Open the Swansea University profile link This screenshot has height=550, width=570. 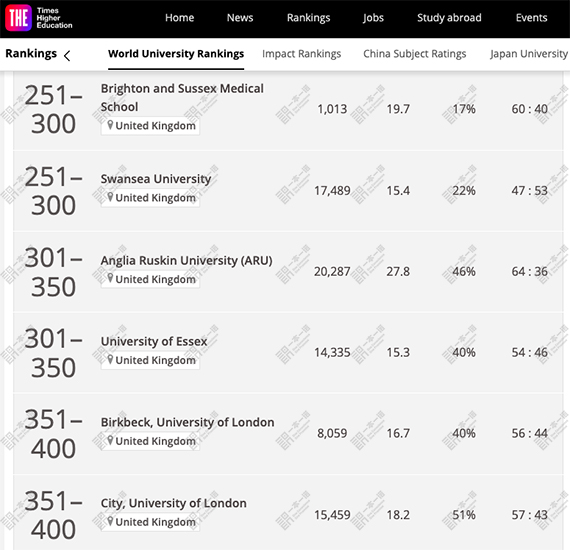(x=156, y=179)
